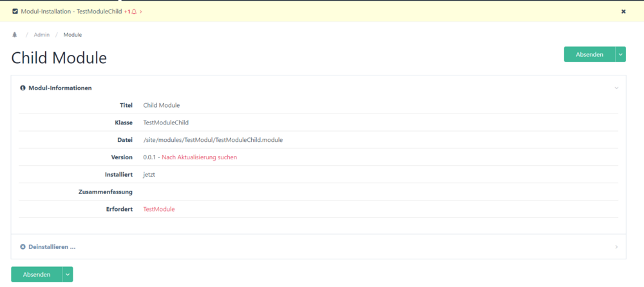The height and width of the screenshot is (287, 644).
Task: Click the Modul-Informationen section header
Action: pyautogui.click(x=60, y=88)
